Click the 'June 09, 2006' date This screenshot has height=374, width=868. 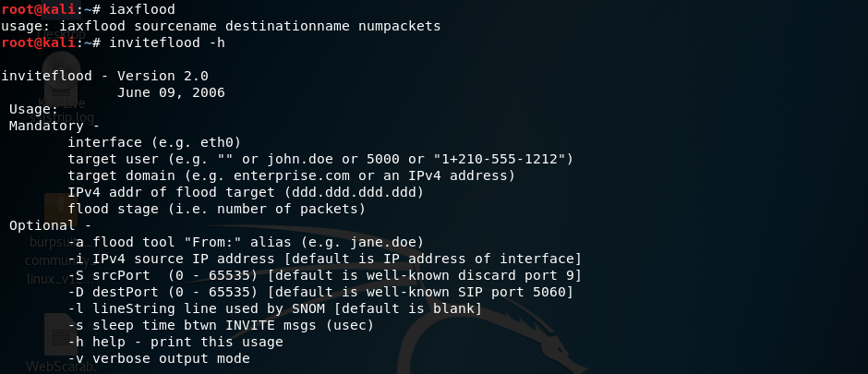pyautogui.click(x=171, y=92)
